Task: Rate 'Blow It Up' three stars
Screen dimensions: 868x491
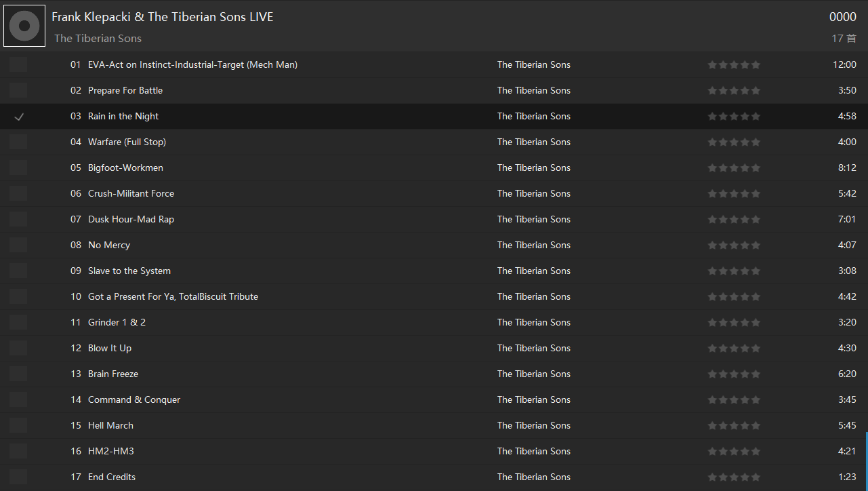Action: point(734,349)
